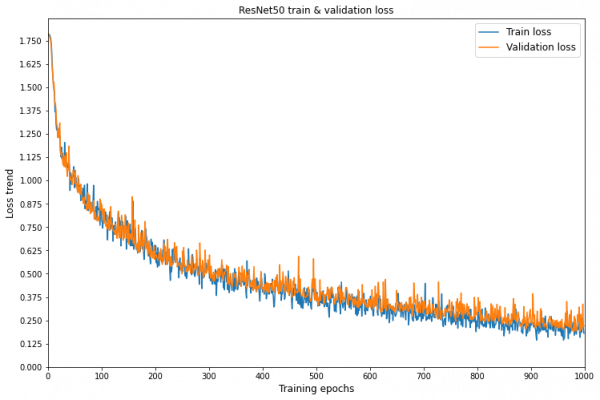Click the bottom-left origin corner of the plot
Viewport: 600px width, 400px height.
pyautogui.click(x=48, y=366)
